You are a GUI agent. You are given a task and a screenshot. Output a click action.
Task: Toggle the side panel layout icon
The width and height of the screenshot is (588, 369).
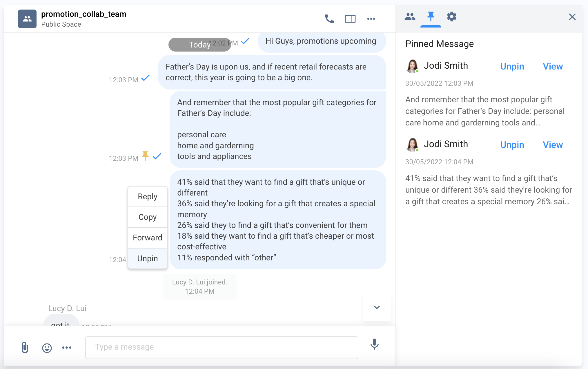tap(350, 19)
